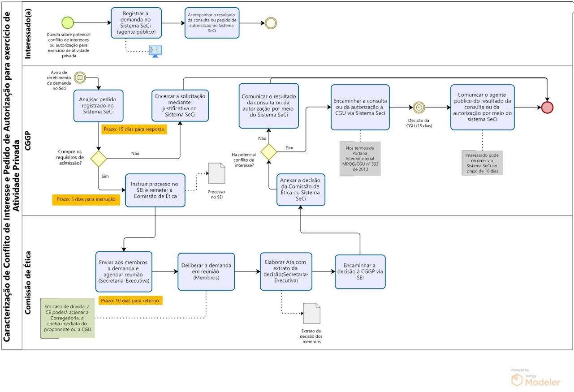Select the 'Analisar pedido registrado no Sistema SeCi' task

tap(99, 105)
